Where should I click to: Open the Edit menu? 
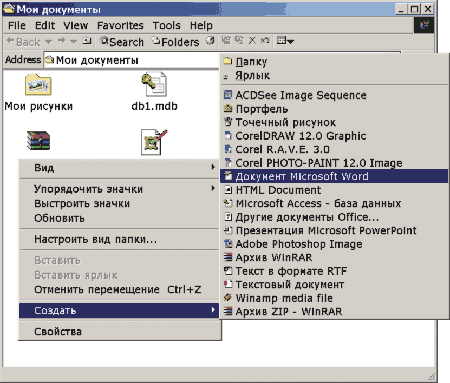coord(45,25)
